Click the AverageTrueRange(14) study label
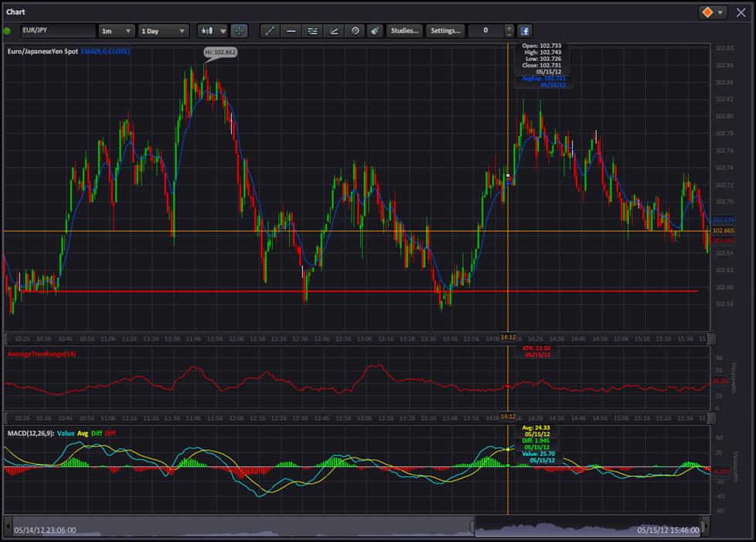Image resolution: width=756 pixels, height=542 pixels. coord(42,354)
